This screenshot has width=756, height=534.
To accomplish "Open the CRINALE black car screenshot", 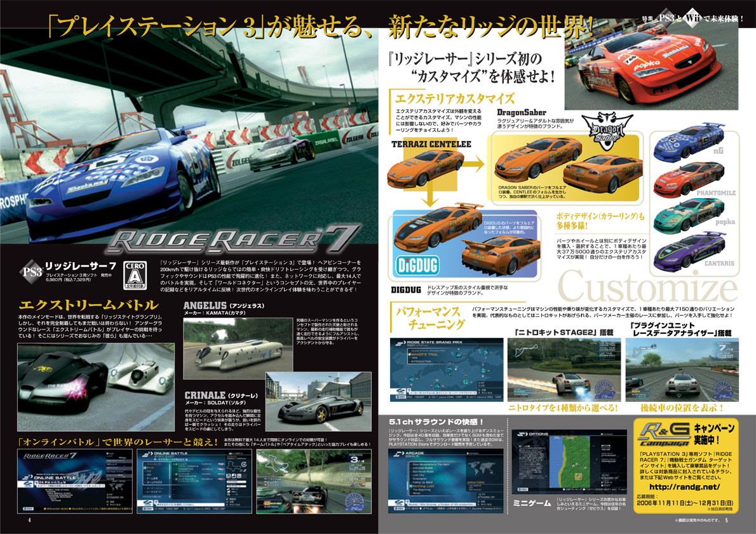I will point(318,401).
